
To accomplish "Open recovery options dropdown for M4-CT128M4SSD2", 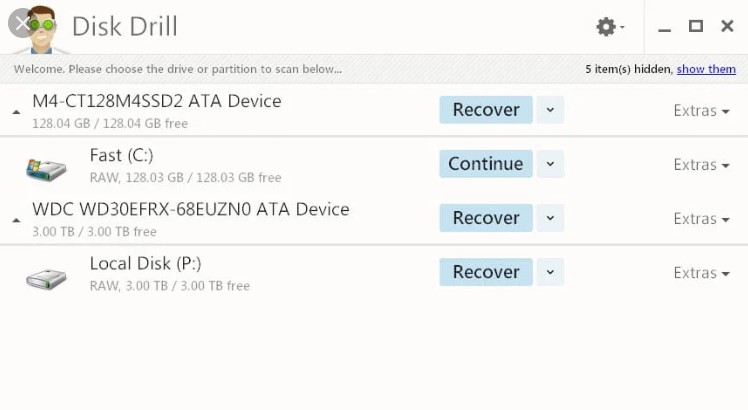I will click(550, 110).
